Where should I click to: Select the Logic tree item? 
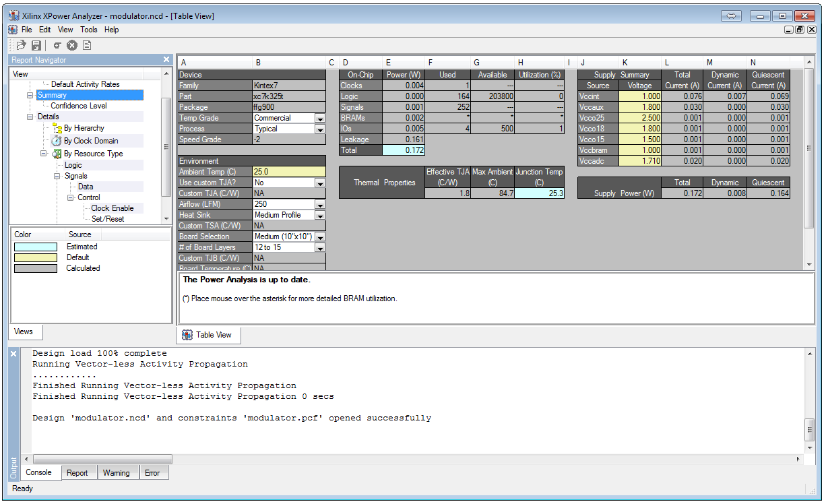click(x=73, y=165)
